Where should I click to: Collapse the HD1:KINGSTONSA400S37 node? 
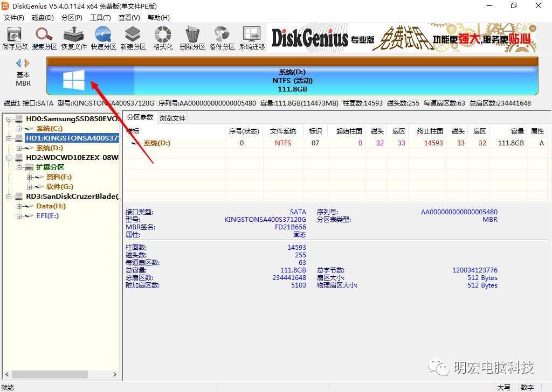[9, 138]
